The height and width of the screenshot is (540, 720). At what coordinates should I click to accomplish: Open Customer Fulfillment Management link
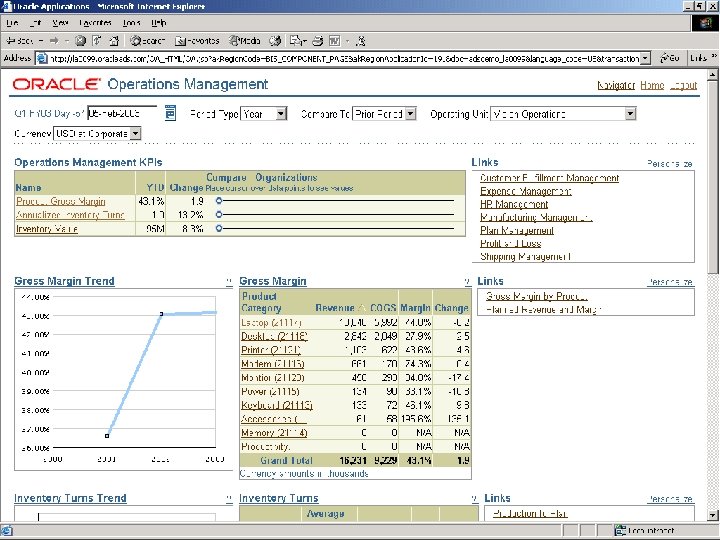pos(550,178)
